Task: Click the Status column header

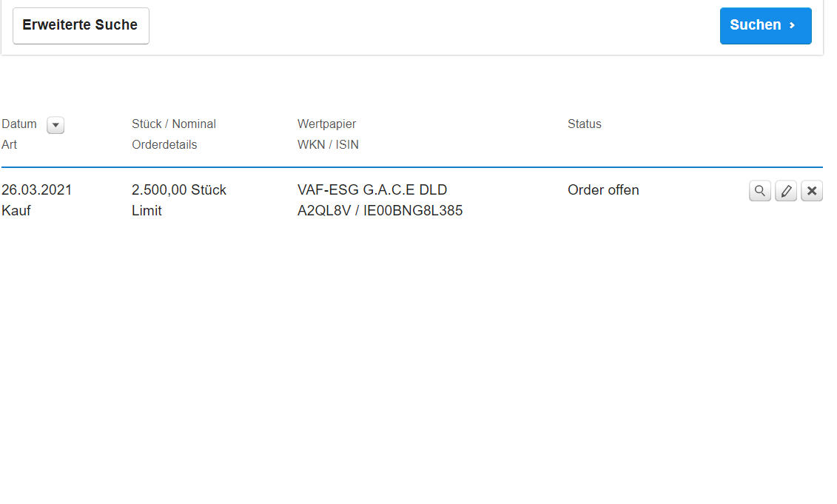Action: coord(585,124)
